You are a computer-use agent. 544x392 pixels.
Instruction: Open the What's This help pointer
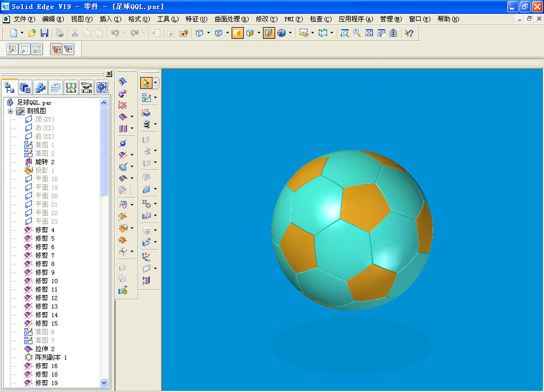[x=409, y=33]
